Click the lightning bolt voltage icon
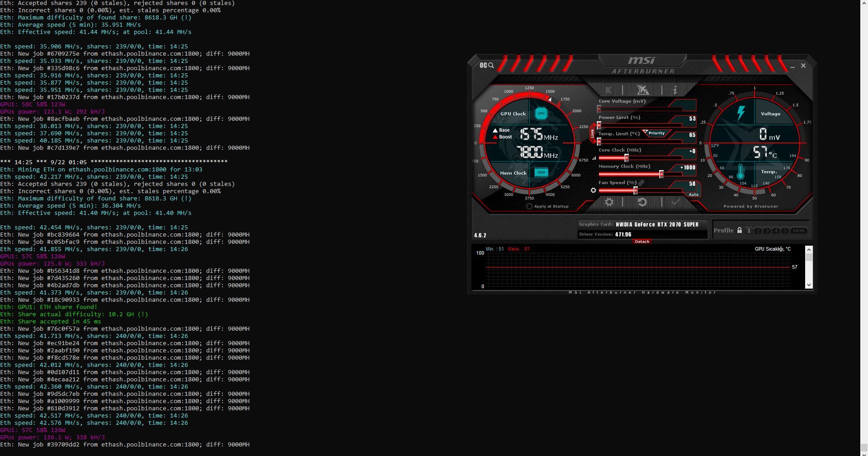 click(741, 113)
